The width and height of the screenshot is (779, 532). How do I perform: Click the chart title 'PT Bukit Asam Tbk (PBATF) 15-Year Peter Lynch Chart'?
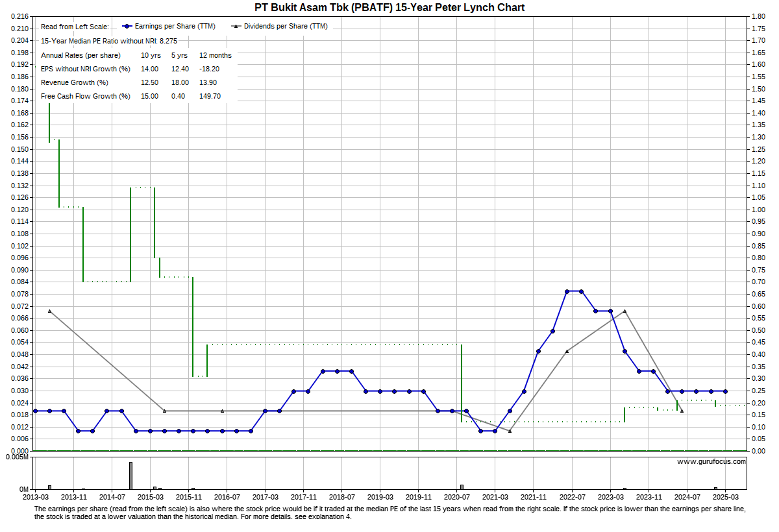(389, 8)
